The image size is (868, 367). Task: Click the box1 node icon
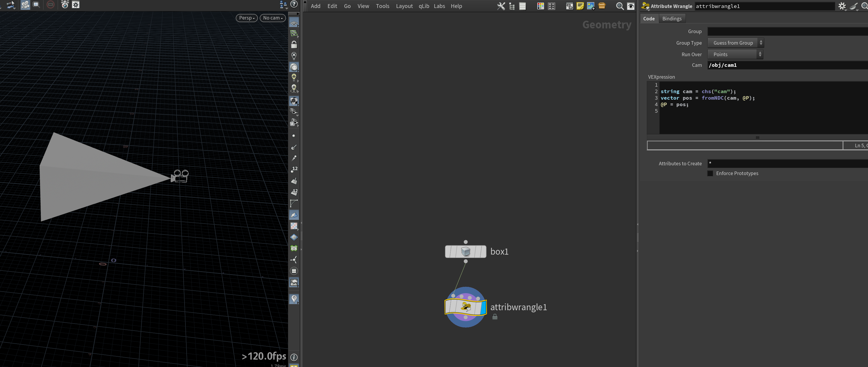click(465, 251)
